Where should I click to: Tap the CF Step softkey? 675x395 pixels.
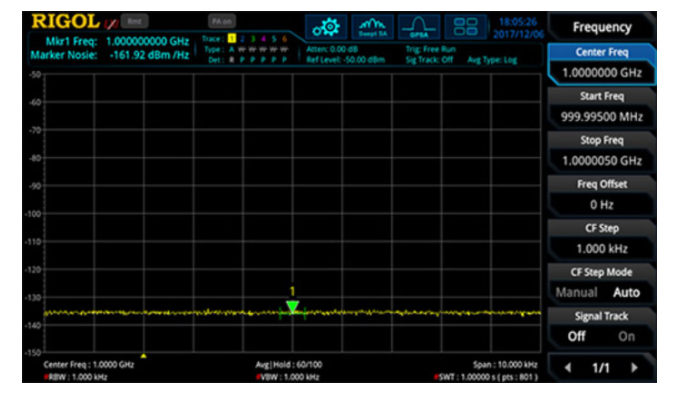click(602, 238)
